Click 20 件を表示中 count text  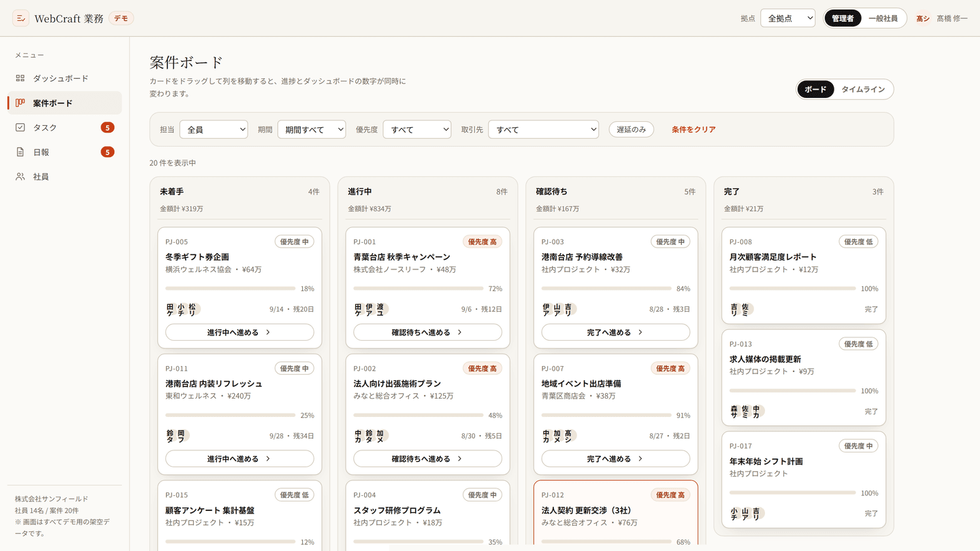click(x=173, y=163)
